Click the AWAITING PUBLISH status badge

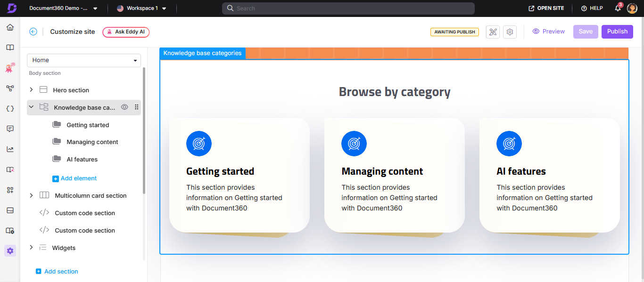pos(454,32)
